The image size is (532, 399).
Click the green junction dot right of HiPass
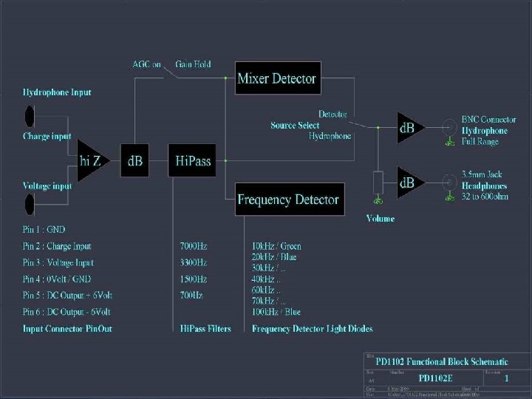(x=225, y=160)
